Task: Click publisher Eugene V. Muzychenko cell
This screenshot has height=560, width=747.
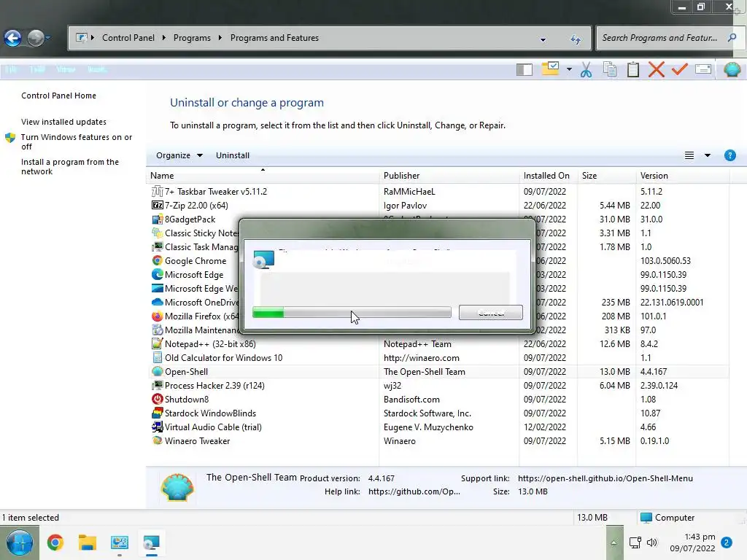Action: (x=428, y=427)
